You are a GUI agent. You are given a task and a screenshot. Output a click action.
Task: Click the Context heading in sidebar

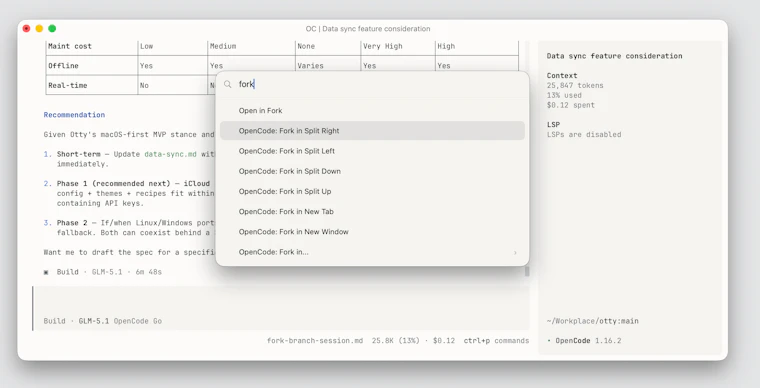[562, 76]
